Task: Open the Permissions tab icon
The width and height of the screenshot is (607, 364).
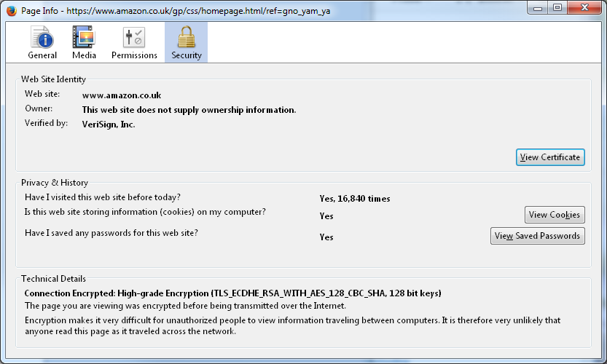Action: coord(134,42)
